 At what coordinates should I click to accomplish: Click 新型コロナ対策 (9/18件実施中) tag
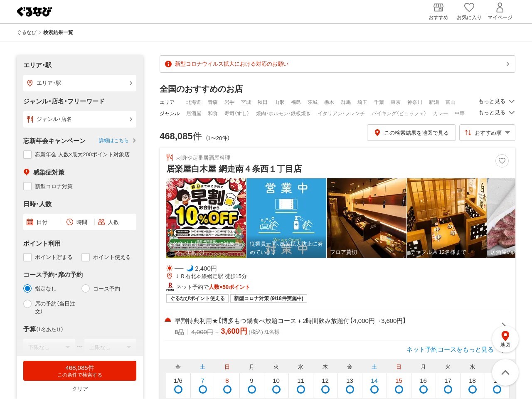pyautogui.click(x=268, y=298)
